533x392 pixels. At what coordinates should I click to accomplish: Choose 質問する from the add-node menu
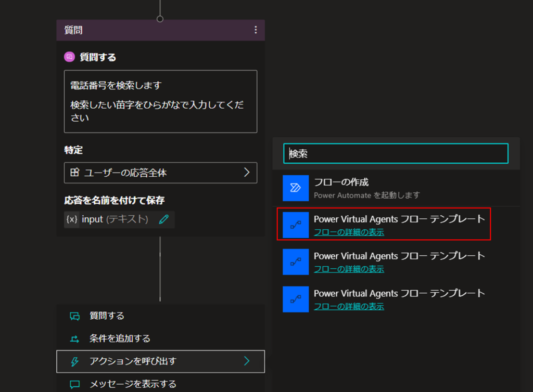tap(160, 316)
